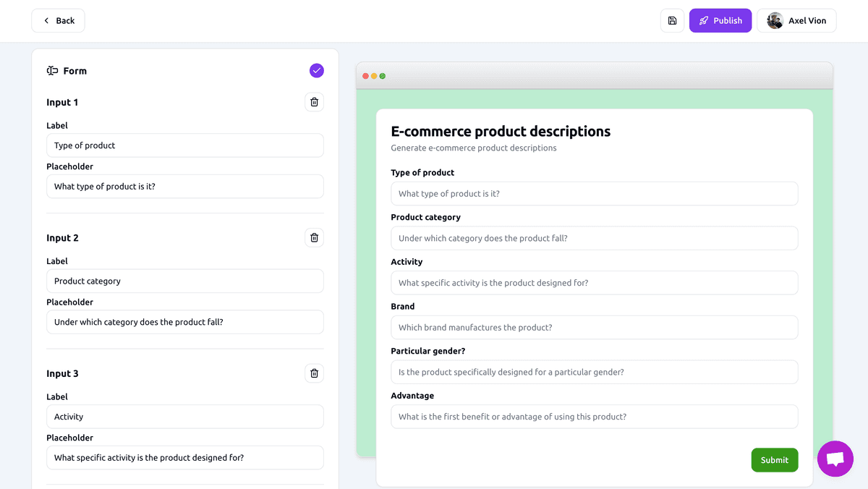Click the save floppy disk icon
The height and width of the screenshot is (489, 868).
click(672, 21)
